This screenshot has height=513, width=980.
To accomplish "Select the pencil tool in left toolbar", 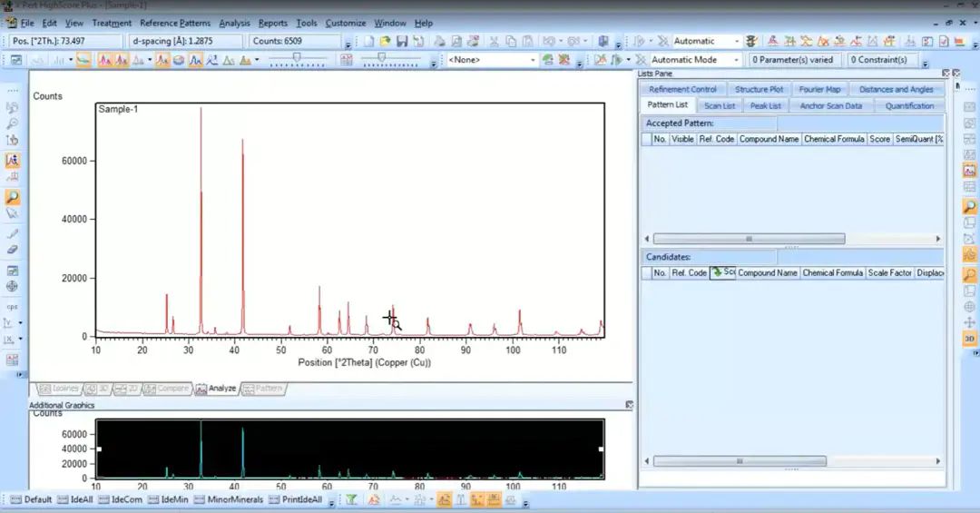I will click(x=13, y=232).
